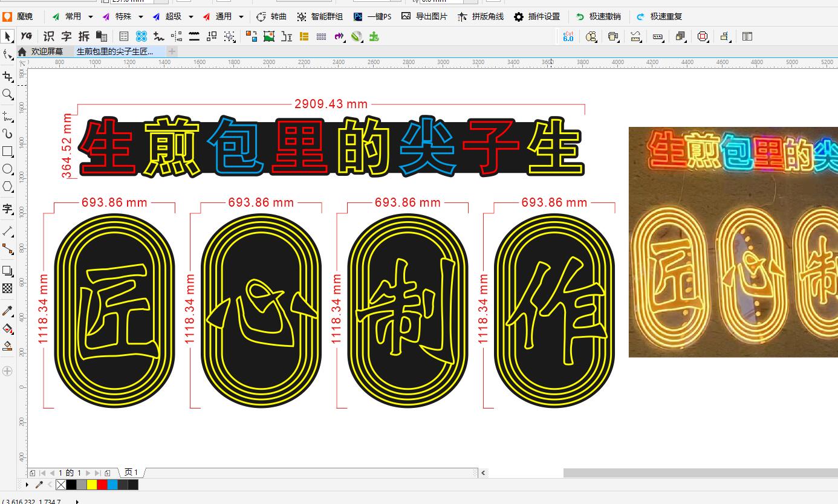Screen dimensions: 838x504
Task: Open the toolbox quick customize plus button
Action: click(7, 370)
